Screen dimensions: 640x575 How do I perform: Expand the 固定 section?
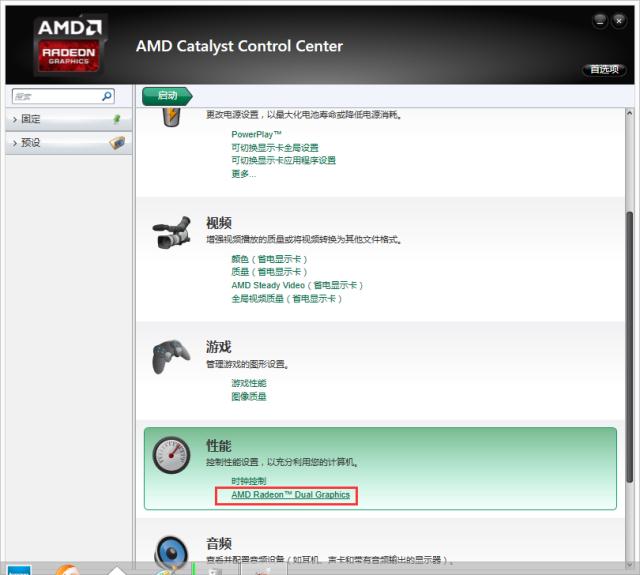coord(69,119)
